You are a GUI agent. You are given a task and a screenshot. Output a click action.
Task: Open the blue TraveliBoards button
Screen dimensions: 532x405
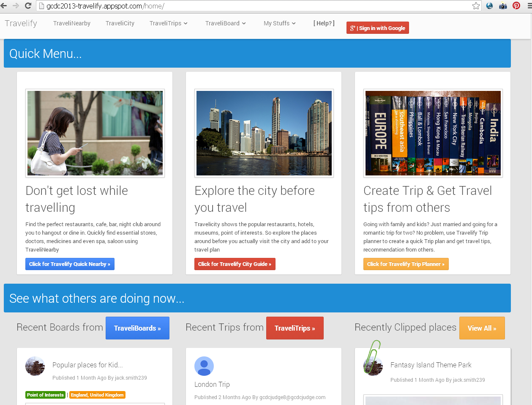point(137,328)
